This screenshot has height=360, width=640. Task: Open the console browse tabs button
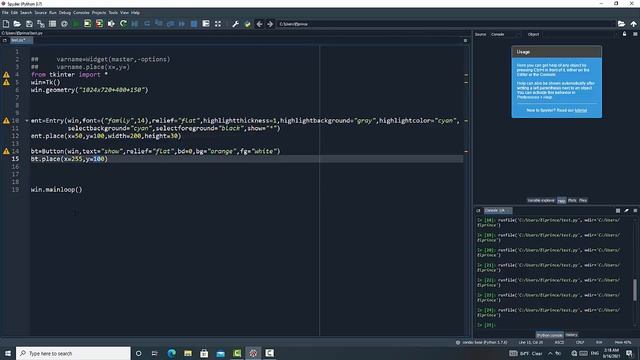(478, 211)
